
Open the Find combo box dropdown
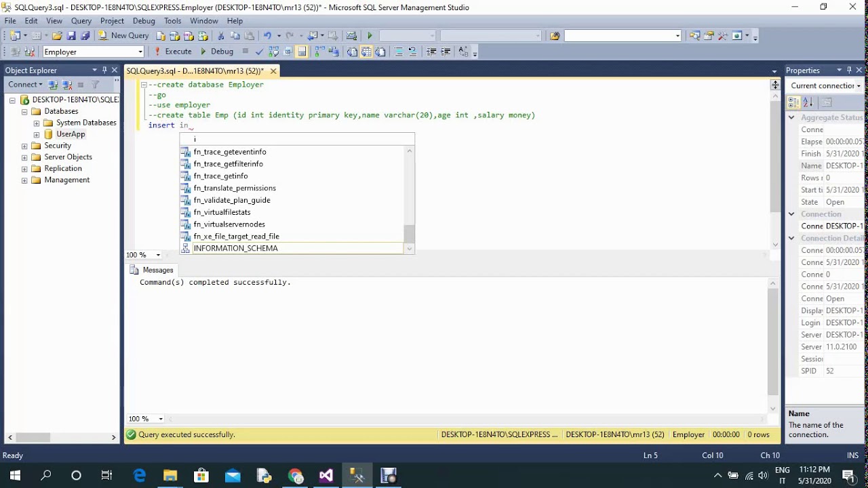pos(677,36)
